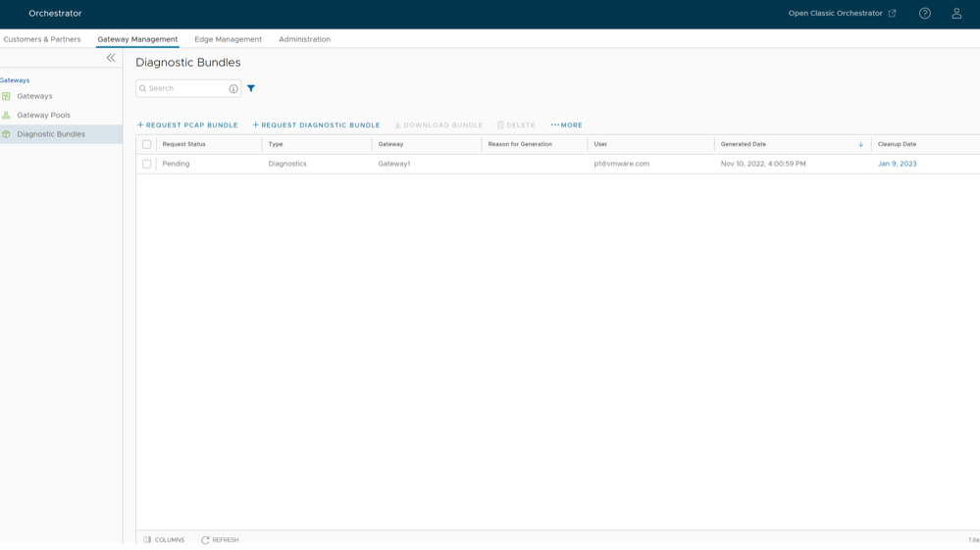Open Classic Orchestrator external link
The width and height of the screenshot is (980, 550).
[x=842, y=14]
